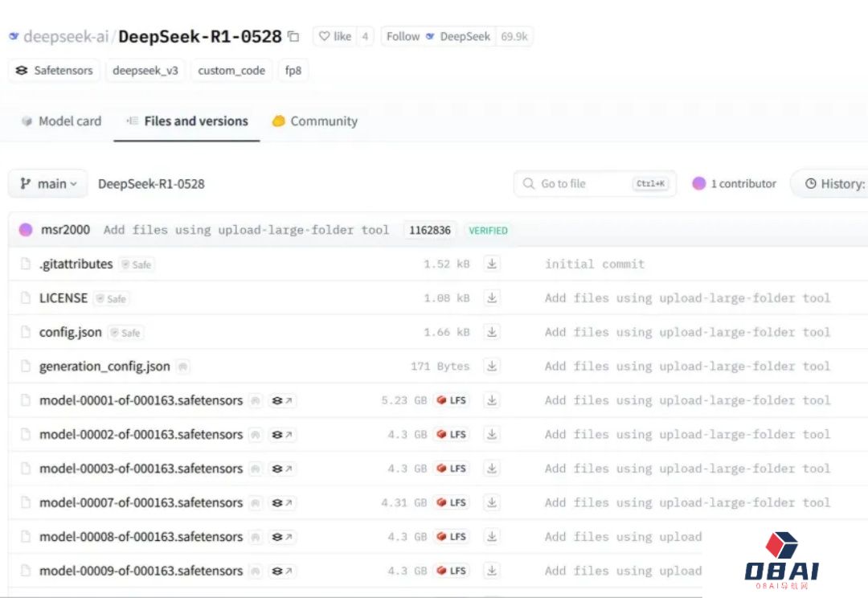Click LFS badge on model-00001 row
Viewport: 868px width, 598px height.
click(x=451, y=400)
